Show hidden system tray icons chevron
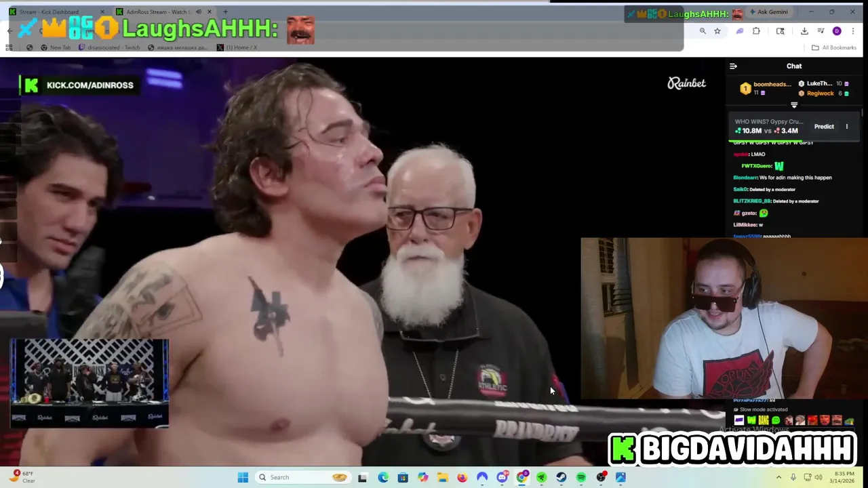This screenshot has height=488, width=868. click(778, 477)
